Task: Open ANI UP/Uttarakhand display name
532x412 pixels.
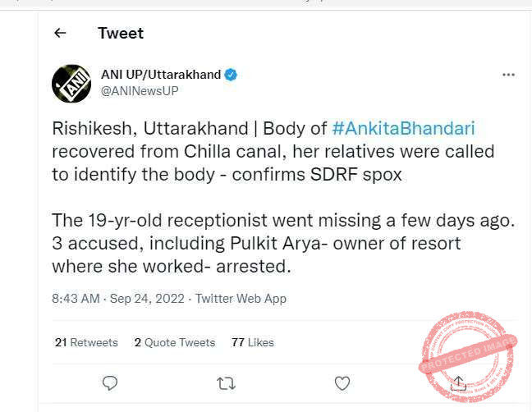Action: coord(161,75)
